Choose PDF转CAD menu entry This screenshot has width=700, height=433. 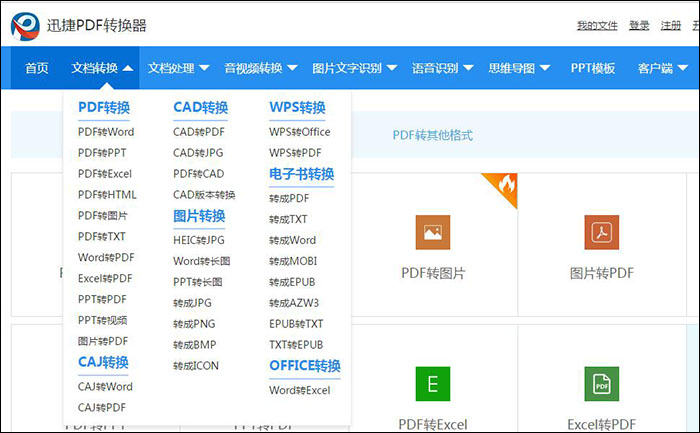tap(198, 174)
